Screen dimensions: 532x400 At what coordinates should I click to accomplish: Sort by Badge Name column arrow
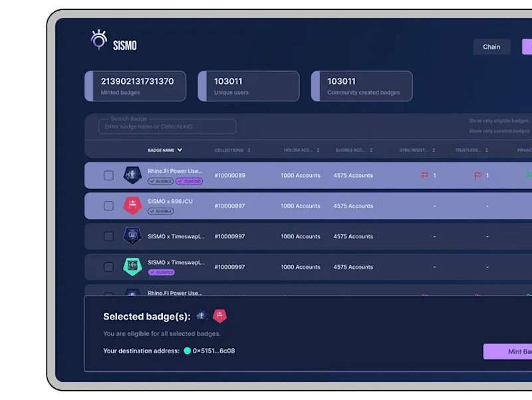pos(180,150)
